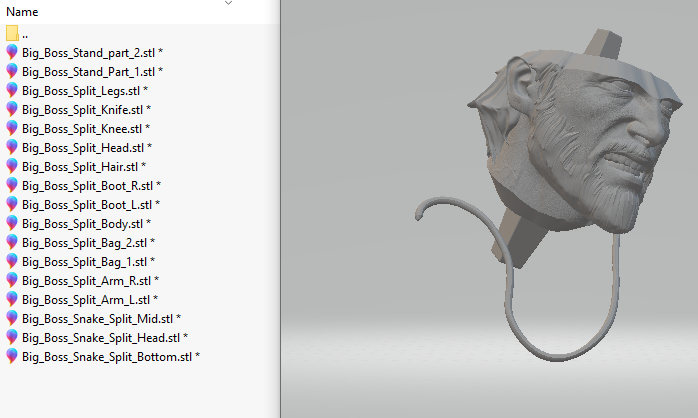This screenshot has width=698, height=418.
Task: Click the icon for Big_Boss_Split_Arm_L.stl
Action: [x=12, y=300]
